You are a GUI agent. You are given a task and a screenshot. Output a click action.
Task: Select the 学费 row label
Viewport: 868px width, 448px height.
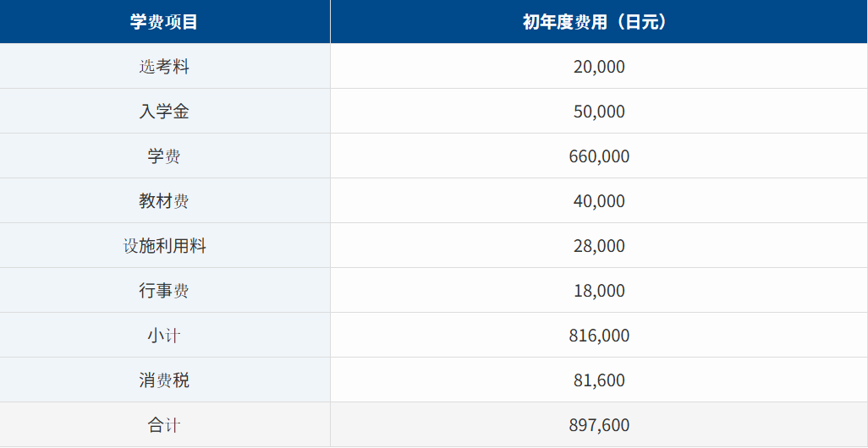[x=164, y=156]
